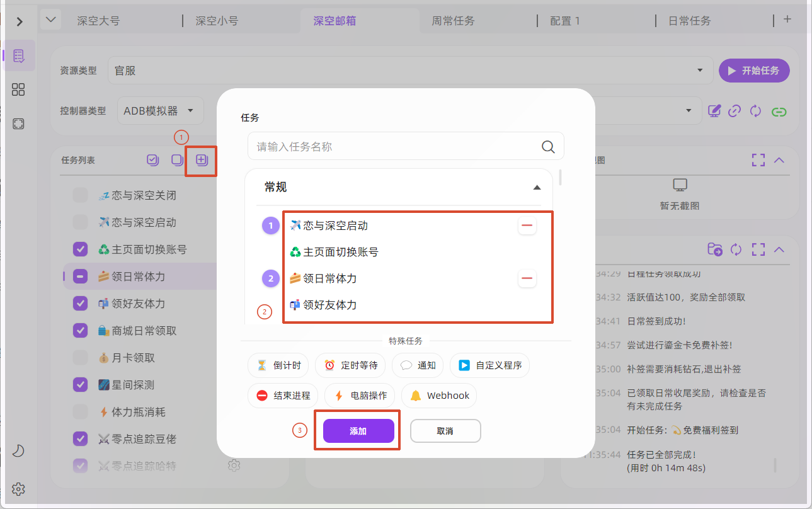
Task: Switch to 深空小号 tab
Action: click(217, 21)
